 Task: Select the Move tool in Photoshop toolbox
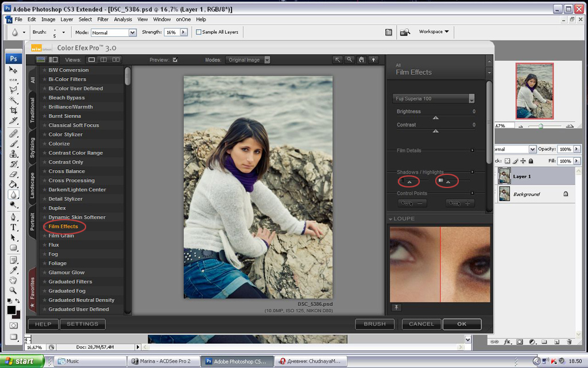[x=13, y=70]
